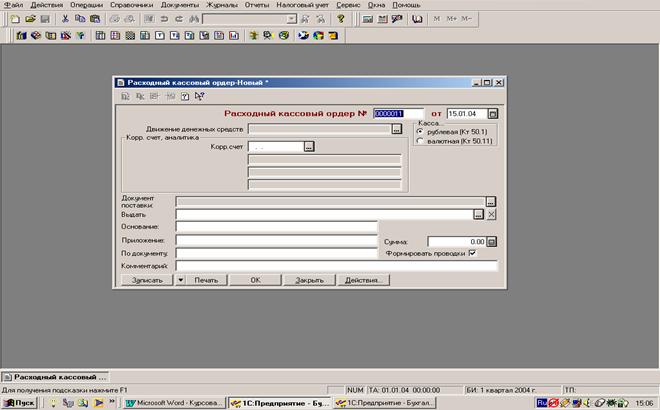This screenshot has width=660, height=410.
Task: Click the help icon in the form toolbar
Action: 186,96
